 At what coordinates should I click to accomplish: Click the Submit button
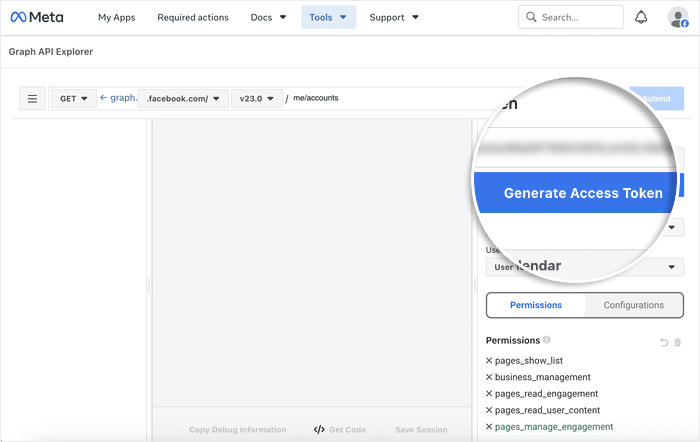[x=657, y=98]
